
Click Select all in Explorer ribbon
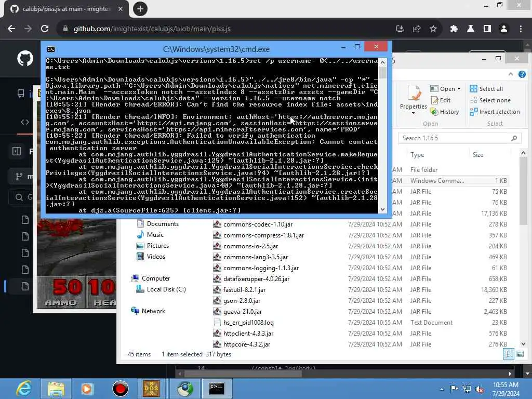[x=486, y=89]
